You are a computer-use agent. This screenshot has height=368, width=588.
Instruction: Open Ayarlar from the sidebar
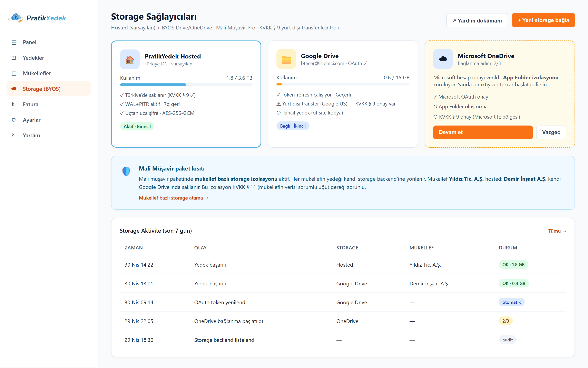point(49,120)
